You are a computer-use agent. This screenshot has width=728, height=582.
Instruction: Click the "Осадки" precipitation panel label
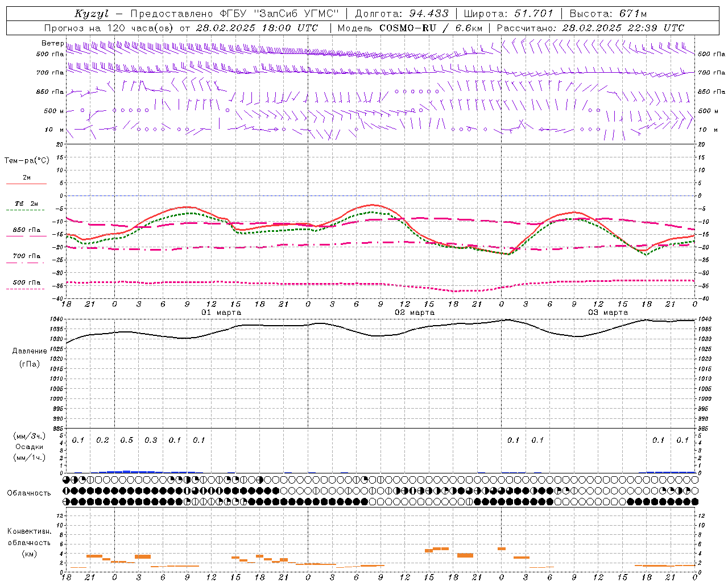click(x=30, y=447)
